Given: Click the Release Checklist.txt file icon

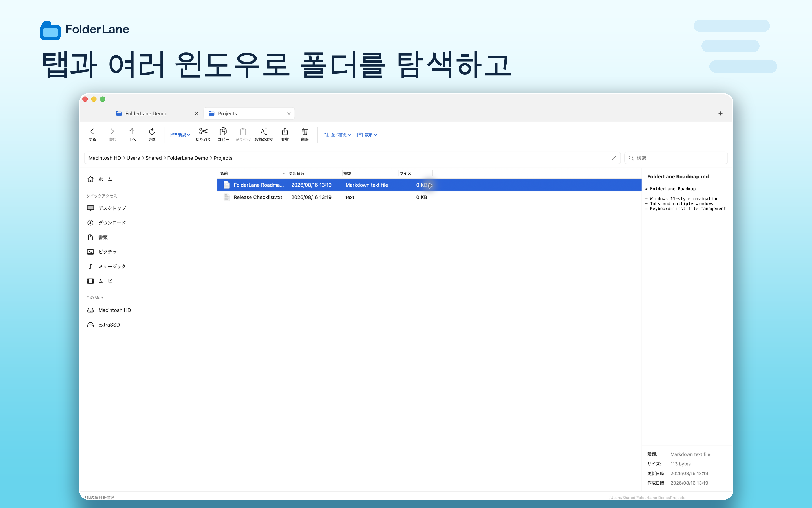Looking at the screenshot, I should coord(226,197).
